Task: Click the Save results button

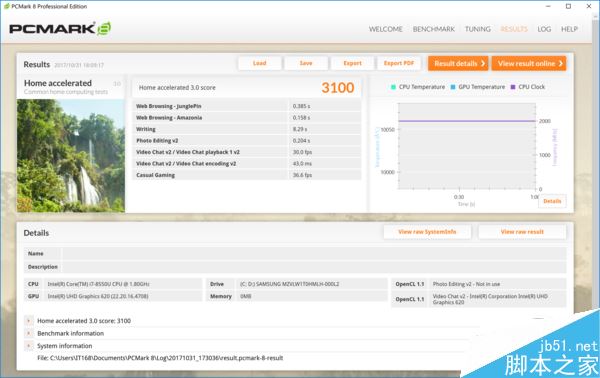Action: pyautogui.click(x=306, y=63)
